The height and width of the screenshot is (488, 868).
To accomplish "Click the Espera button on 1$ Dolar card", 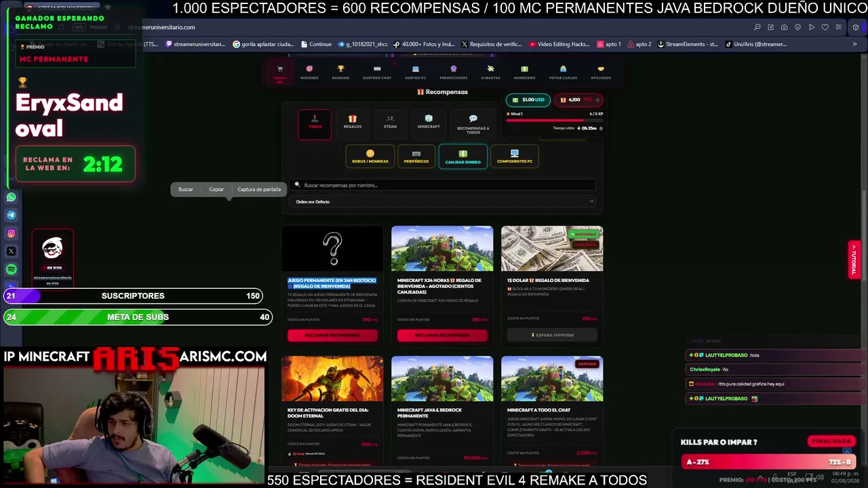I will [552, 335].
